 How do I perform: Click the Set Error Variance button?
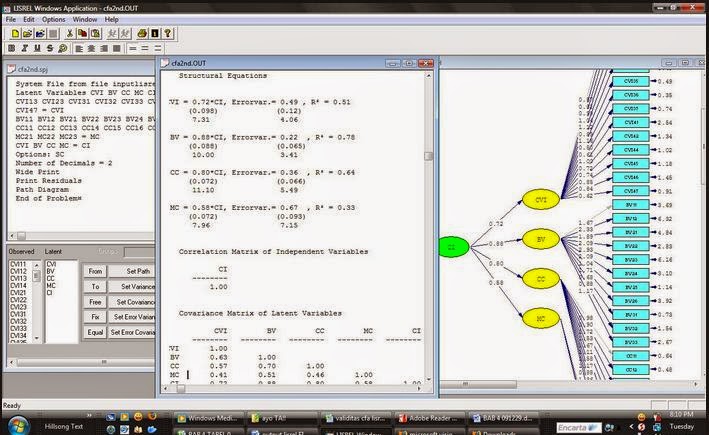point(132,317)
